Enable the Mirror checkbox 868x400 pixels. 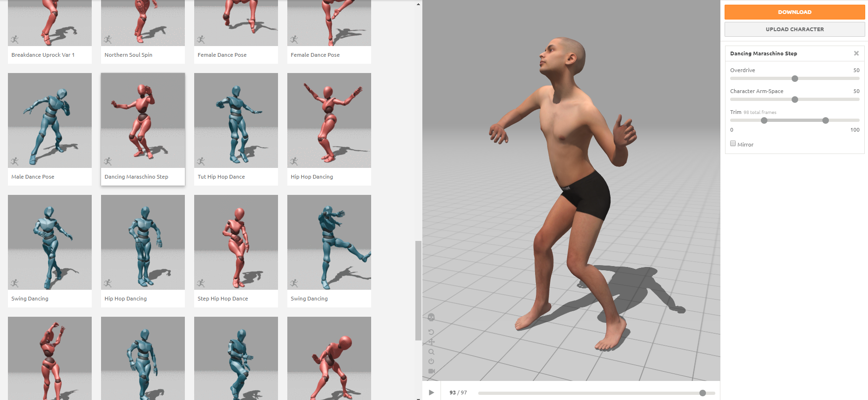click(x=733, y=144)
